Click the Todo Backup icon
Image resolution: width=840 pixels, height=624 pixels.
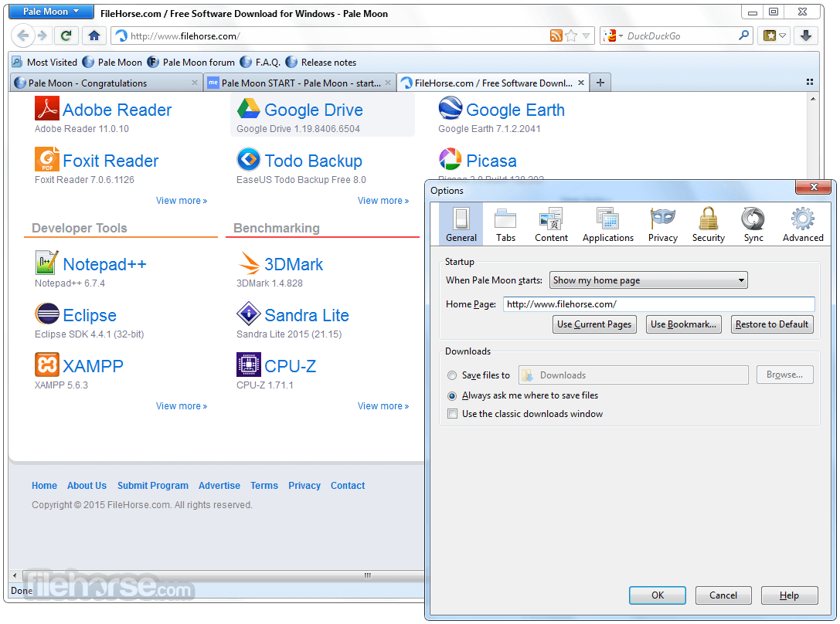(x=249, y=160)
